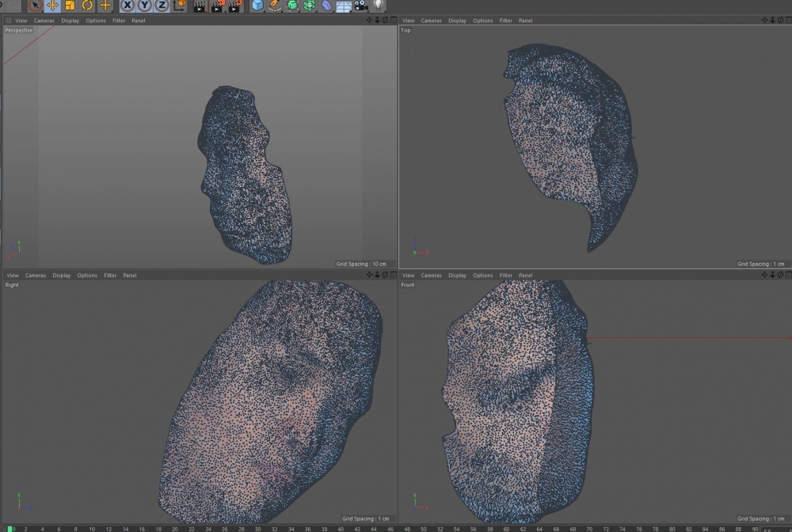Viewport: 792px width, 532px height.
Task: Toggle the Y axis lock
Action: coord(144,6)
